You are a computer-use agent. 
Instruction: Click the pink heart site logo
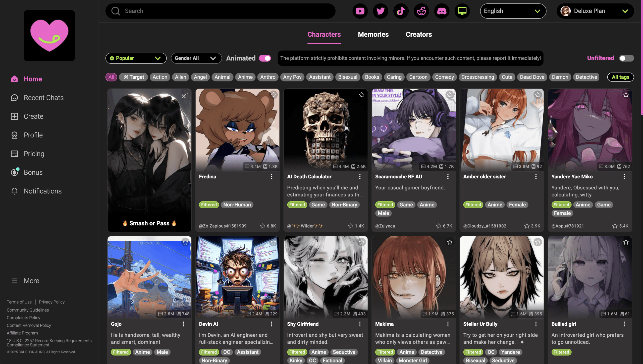coord(49,35)
